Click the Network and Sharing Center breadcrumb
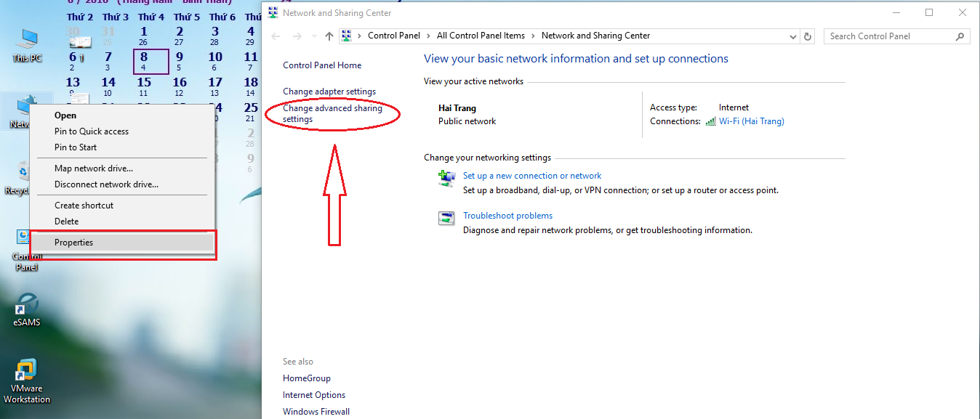980x419 pixels. [x=596, y=36]
